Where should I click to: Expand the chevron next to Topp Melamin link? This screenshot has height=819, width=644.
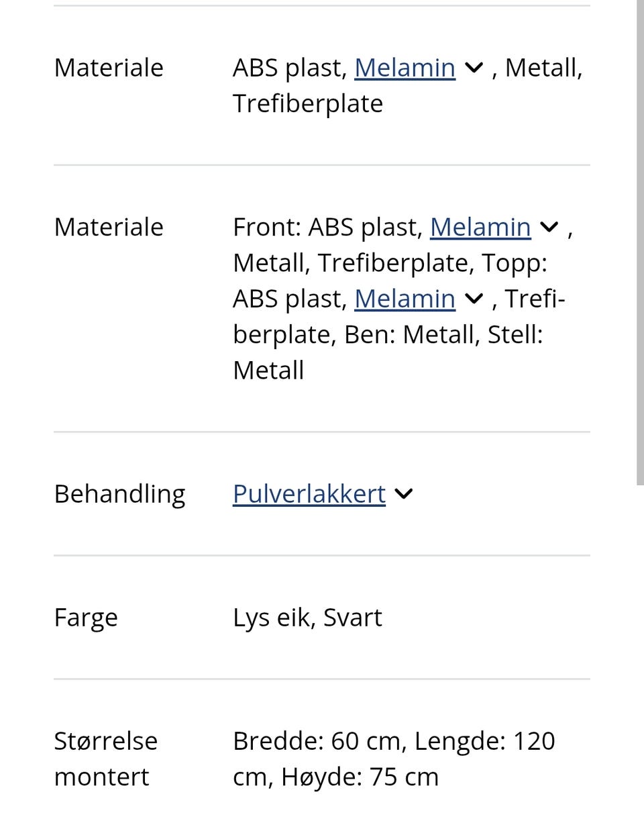[474, 297]
